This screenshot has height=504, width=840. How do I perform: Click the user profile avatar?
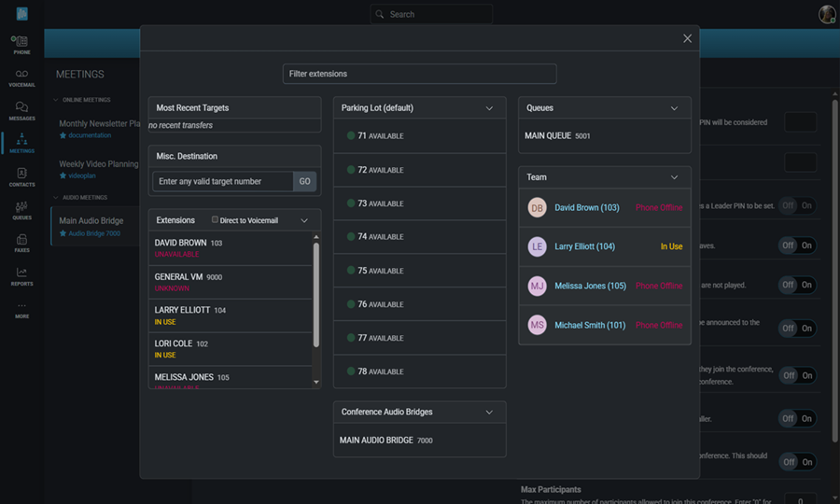tap(827, 14)
